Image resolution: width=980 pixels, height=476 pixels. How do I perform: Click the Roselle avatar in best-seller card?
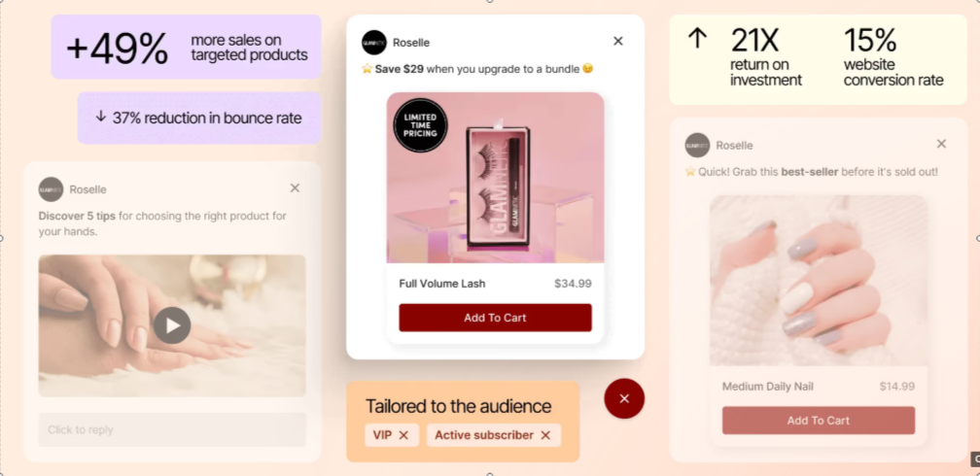click(697, 145)
